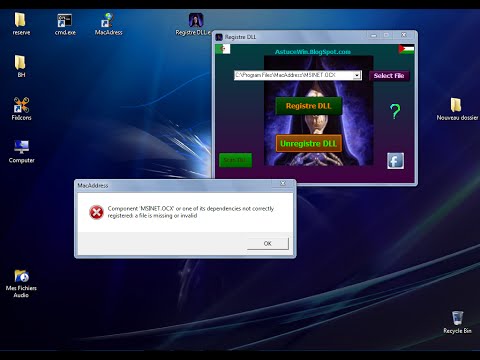This screenshot has height=360, width=480.
Task: Click the Scan DLL button
Action: pos(235,160)
